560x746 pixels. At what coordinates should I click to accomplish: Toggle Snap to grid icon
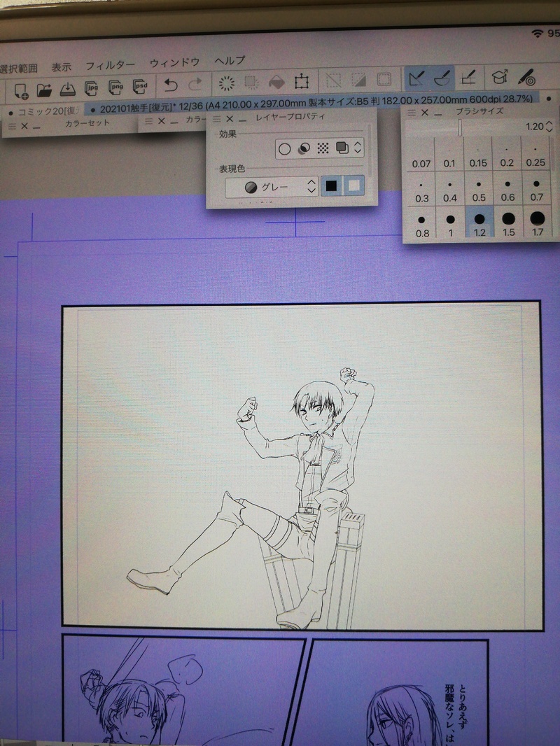coord(468,76)
